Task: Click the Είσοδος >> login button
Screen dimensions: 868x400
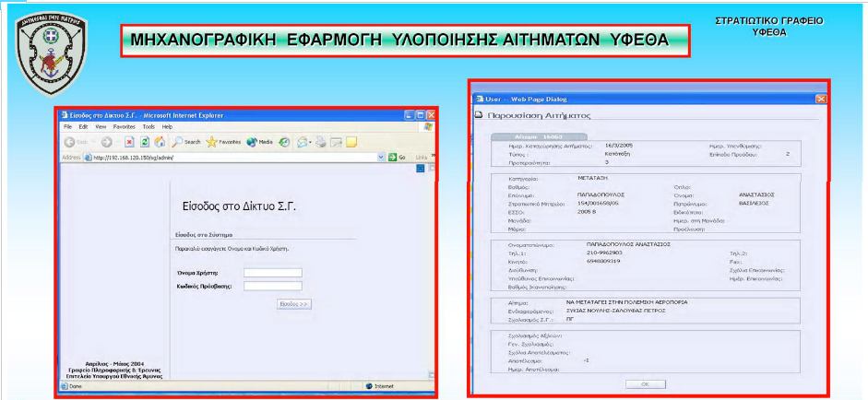Action: coord(293,303)
